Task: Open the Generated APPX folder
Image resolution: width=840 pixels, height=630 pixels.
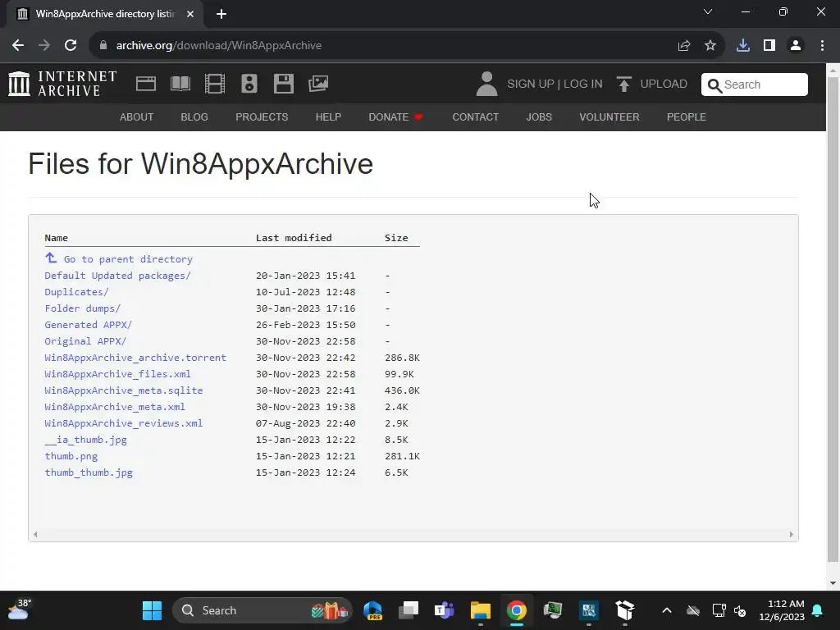Action: click(89, 325)
